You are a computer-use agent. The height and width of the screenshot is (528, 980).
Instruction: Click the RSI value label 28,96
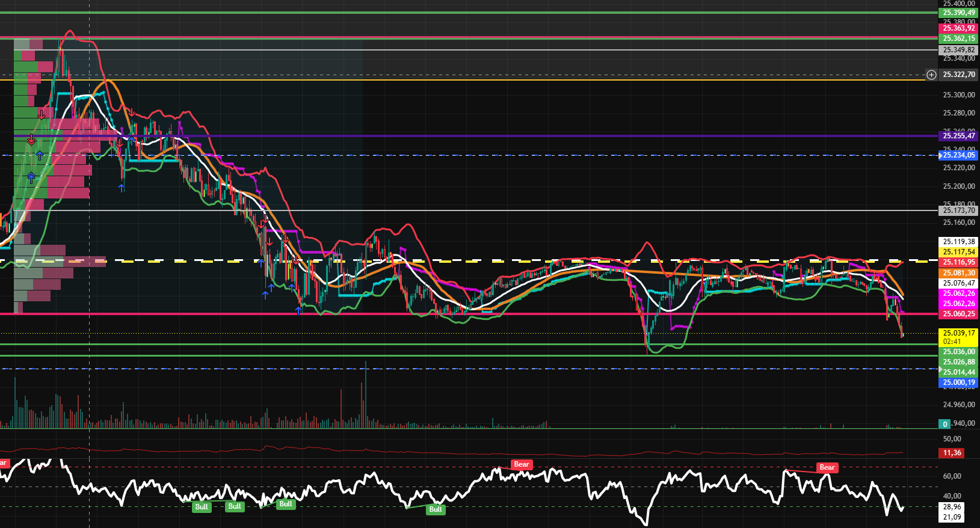(x=952, y=507)
